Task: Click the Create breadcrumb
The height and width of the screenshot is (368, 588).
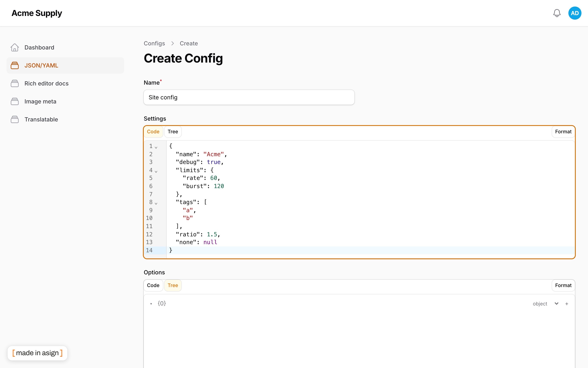Action: pos(189,43)
